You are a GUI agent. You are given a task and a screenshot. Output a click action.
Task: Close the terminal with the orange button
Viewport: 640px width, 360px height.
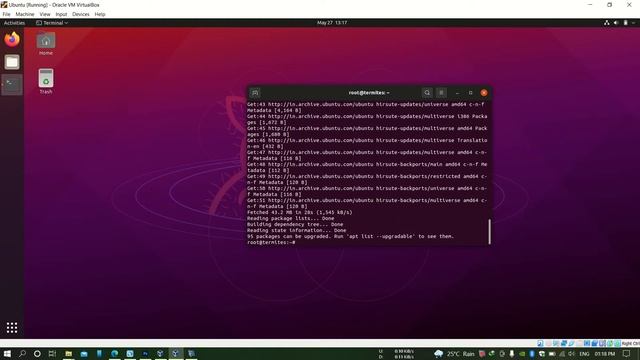click(x=484, y=93)
